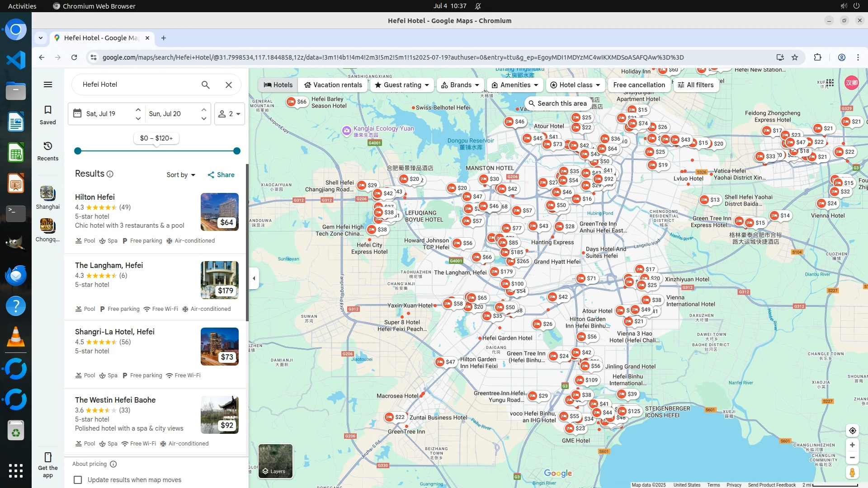The width and height of the screenshot is (868, 488).
Task: Toggle the Hotels filter chip
Action: point(278,85)
